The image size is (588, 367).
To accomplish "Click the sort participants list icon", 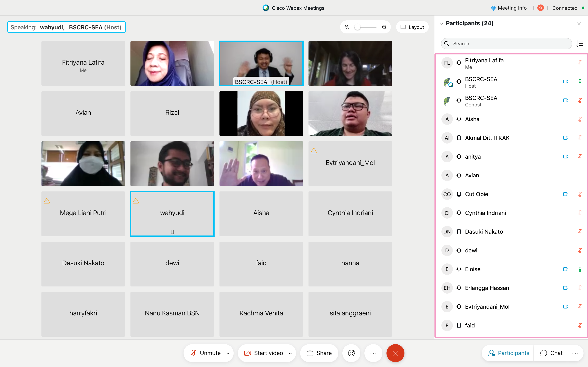I will (580, 43).
